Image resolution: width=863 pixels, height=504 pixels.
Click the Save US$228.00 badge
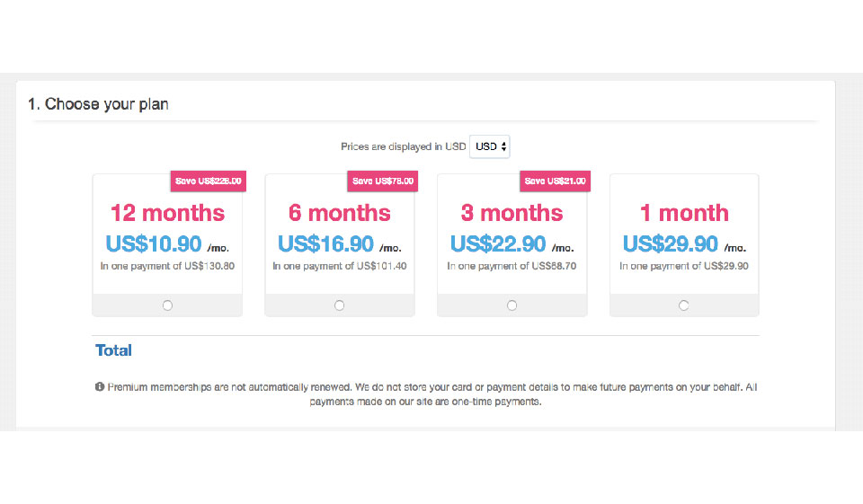[209, 181]
